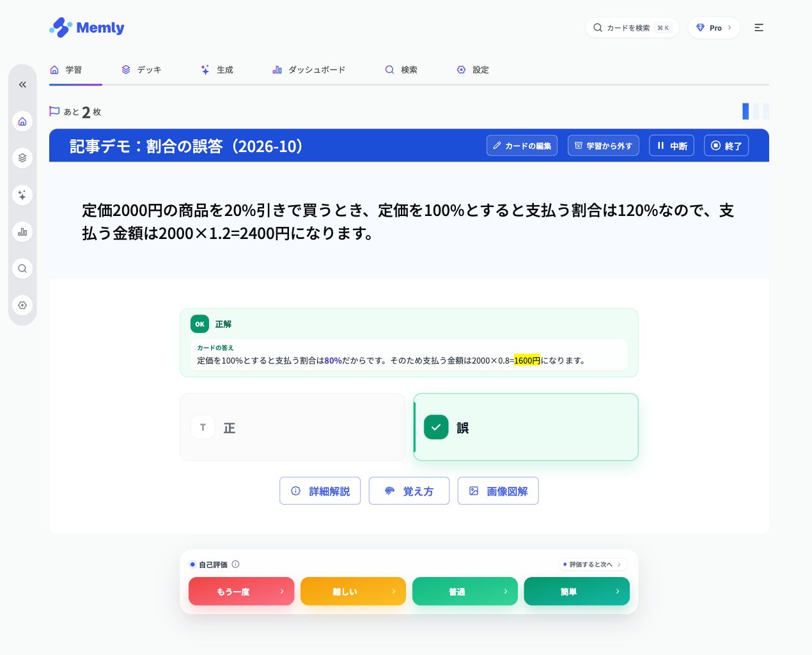Open home via sidebar house icon
Viewport: 812px width, 655px height.
tap(22, 121)
